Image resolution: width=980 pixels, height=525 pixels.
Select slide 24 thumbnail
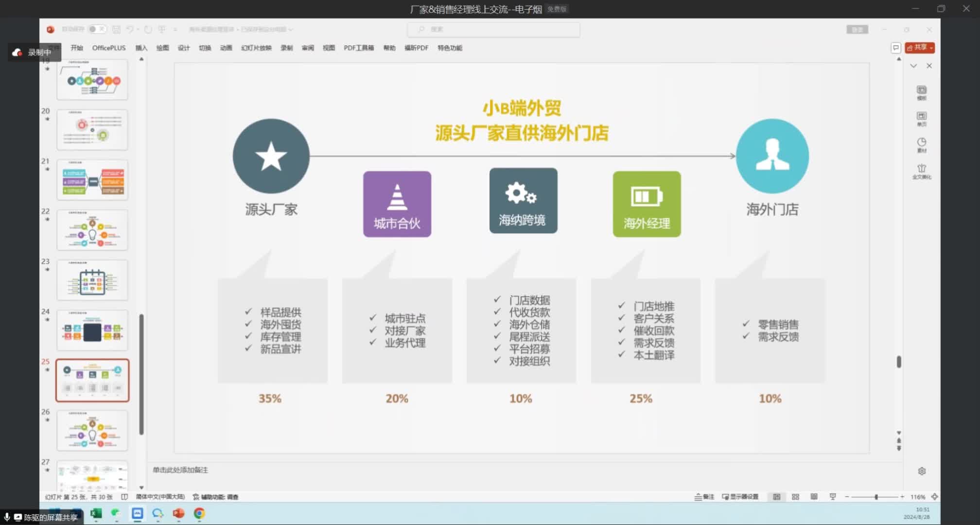point(92,331)
